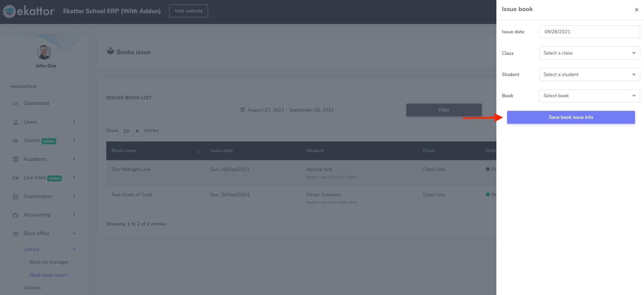Image resolution: width=644 pixels, height=295 pixels.
Task: Click the Users person icon
Action: (x=15, y=122)
